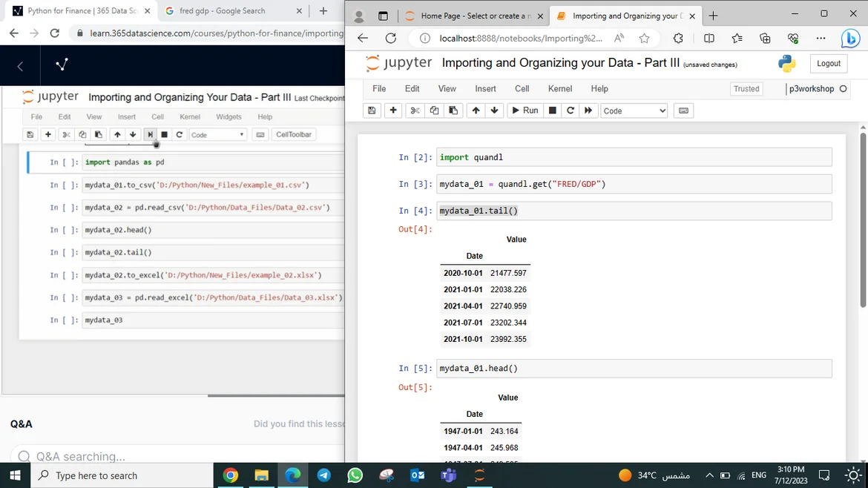The width and height of the screenshot is (868, 488).
Task: Click the Trusted notebook indicator
Action: pyautogui.click(x=746, y=89)
